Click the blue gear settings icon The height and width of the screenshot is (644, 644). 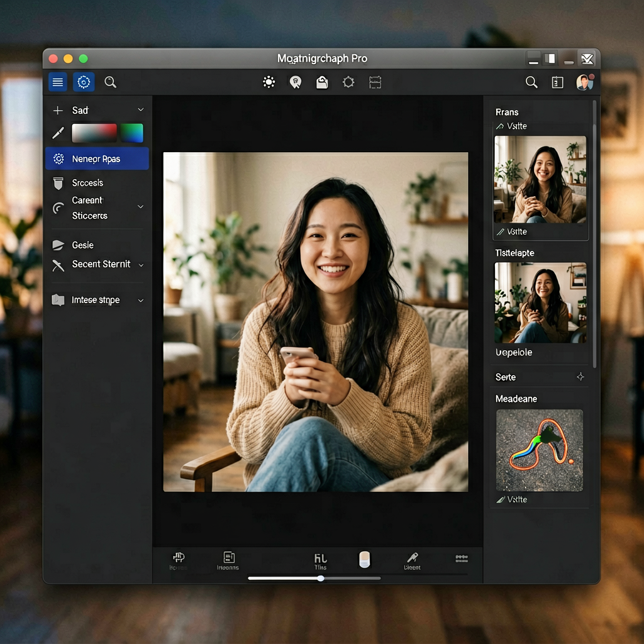[x=84, y=82]
